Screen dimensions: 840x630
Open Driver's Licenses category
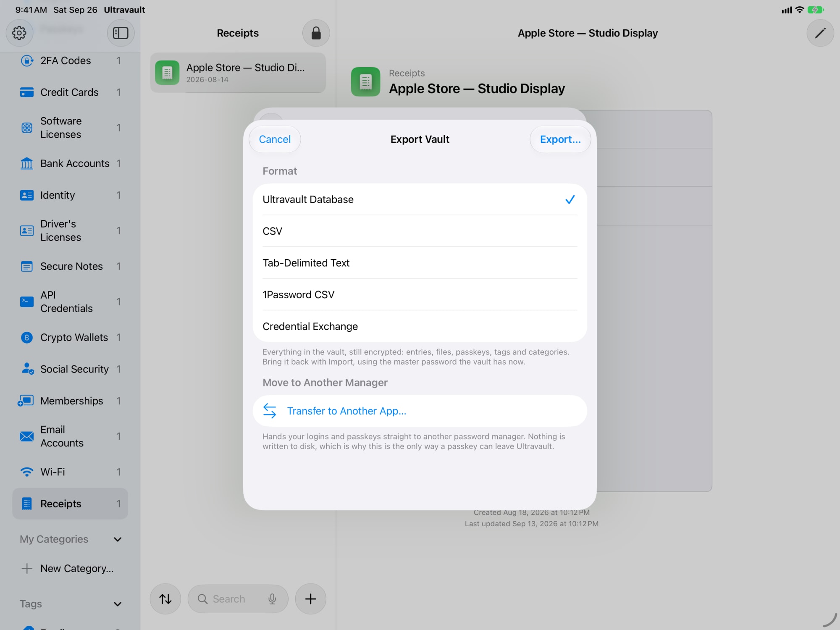[x=70, y=231]
